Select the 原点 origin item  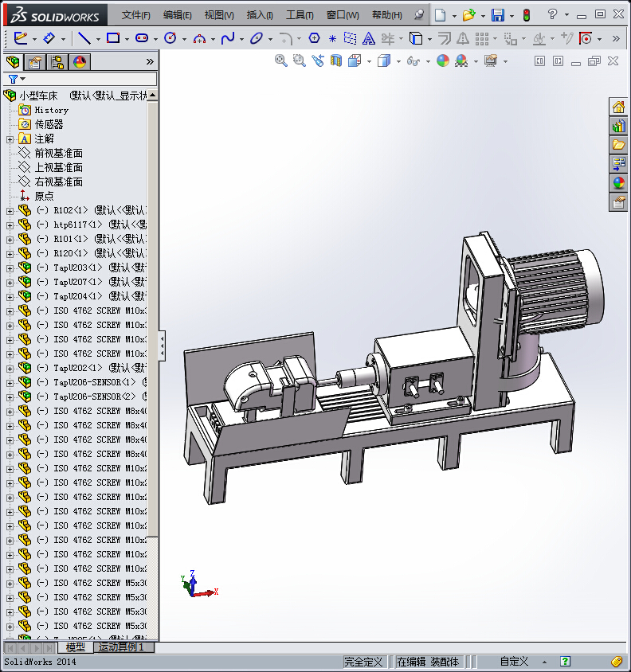pos(44,196)
